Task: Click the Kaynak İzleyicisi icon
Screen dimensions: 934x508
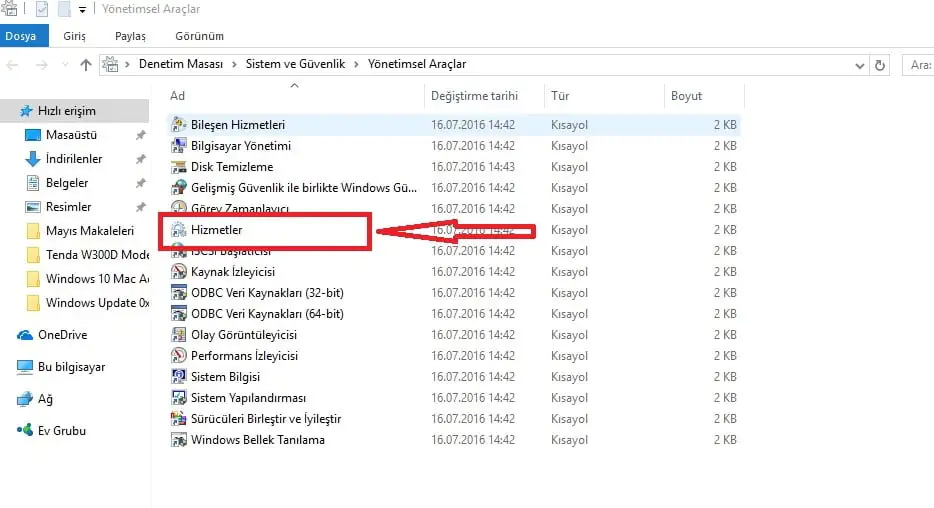Action: pyautogui.click(x=179, y=272)
